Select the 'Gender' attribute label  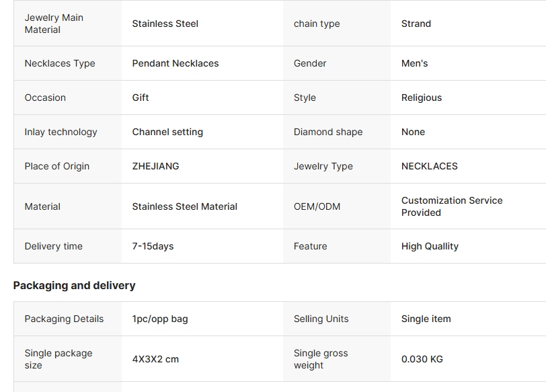pyautogui.click(x=310, y=63)
